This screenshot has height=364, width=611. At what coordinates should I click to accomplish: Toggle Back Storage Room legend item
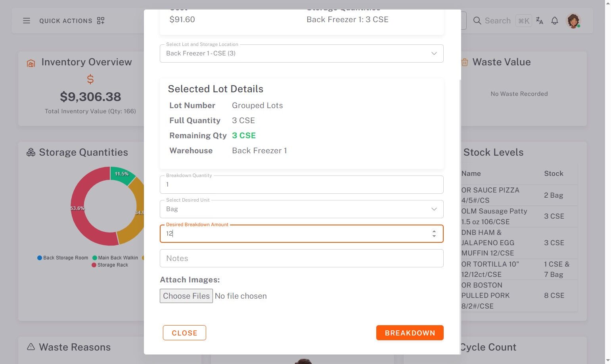[63, 258]
